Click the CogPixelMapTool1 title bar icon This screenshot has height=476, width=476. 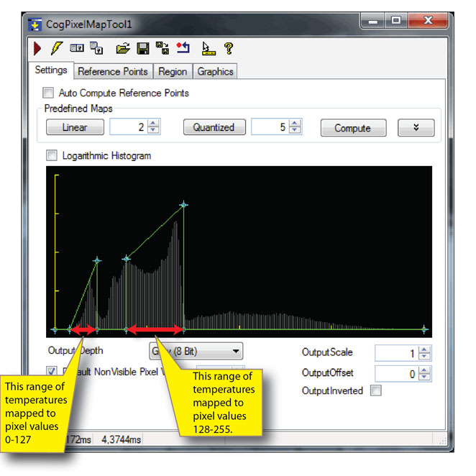(35, 24)
